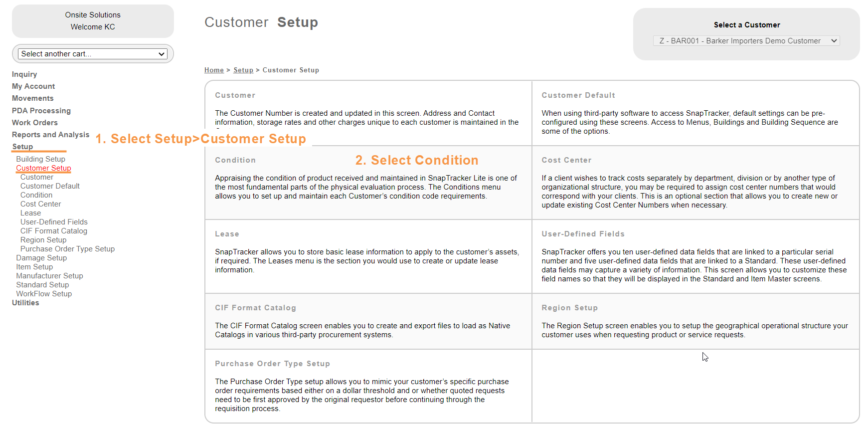868x433 pixels.
Task: Open the Utilities menu
Action: (x=25, y=303)
